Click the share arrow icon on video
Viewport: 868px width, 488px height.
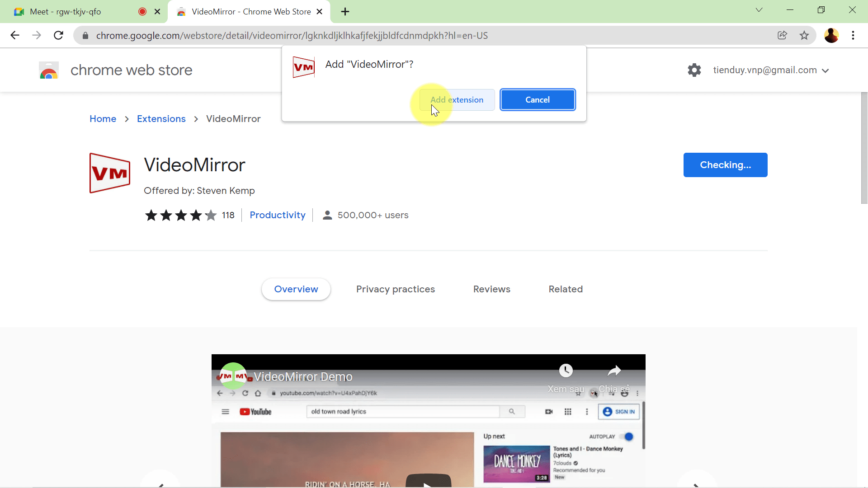(614, 371)
